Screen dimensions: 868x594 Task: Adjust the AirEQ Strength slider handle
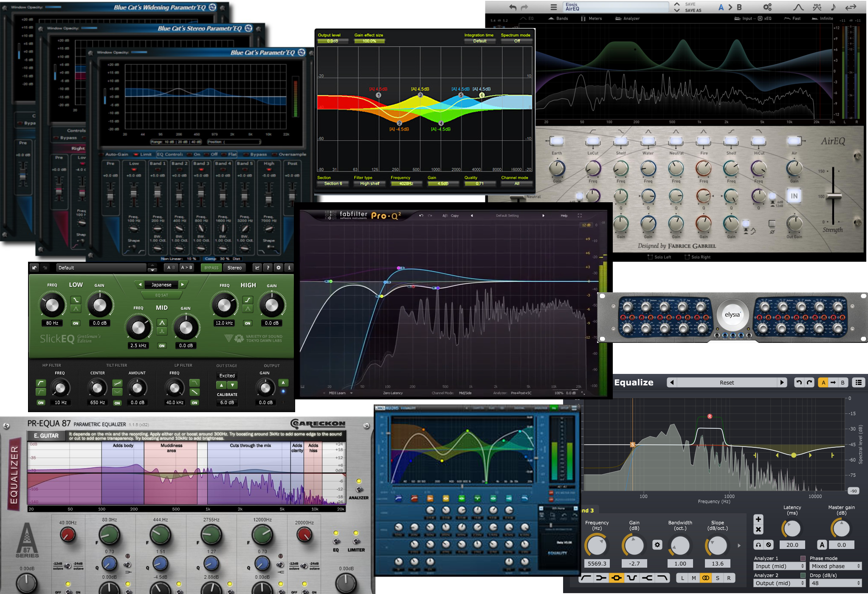(833, 196)
